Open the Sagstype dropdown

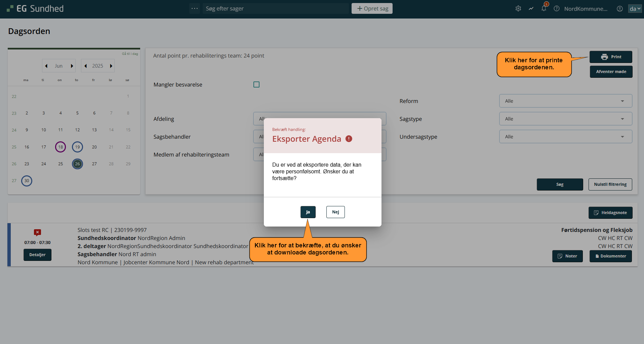[565, 119]
